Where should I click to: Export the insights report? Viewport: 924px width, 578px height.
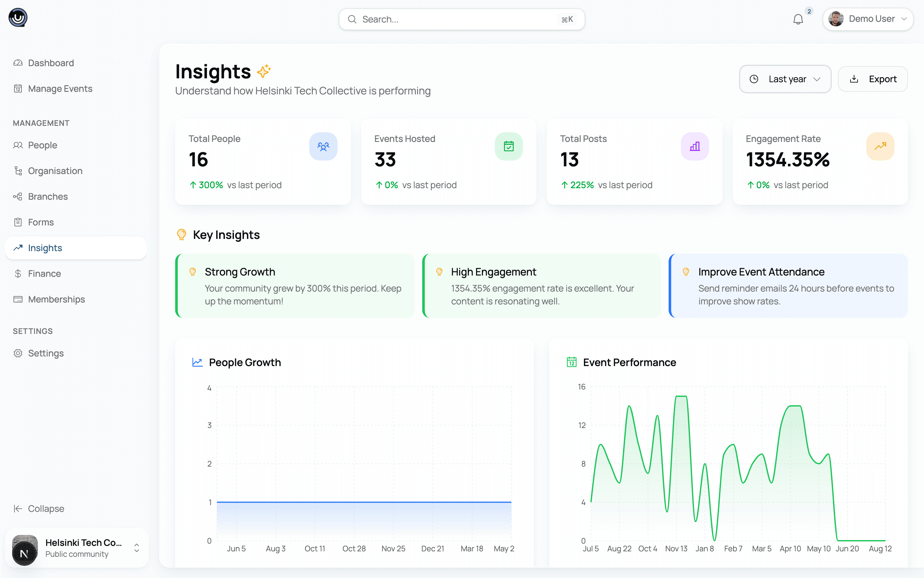873,79
